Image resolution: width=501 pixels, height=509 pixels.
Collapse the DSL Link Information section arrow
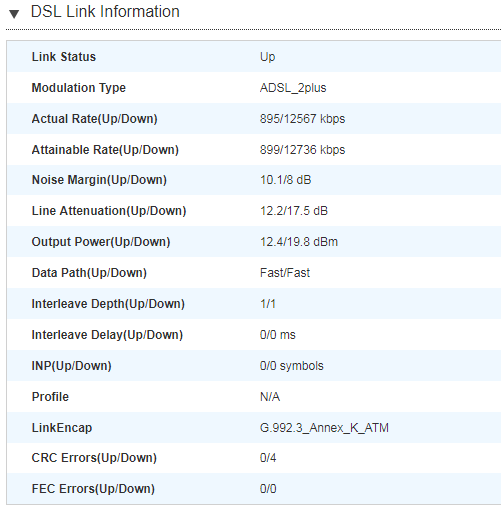tap(14, 14)
